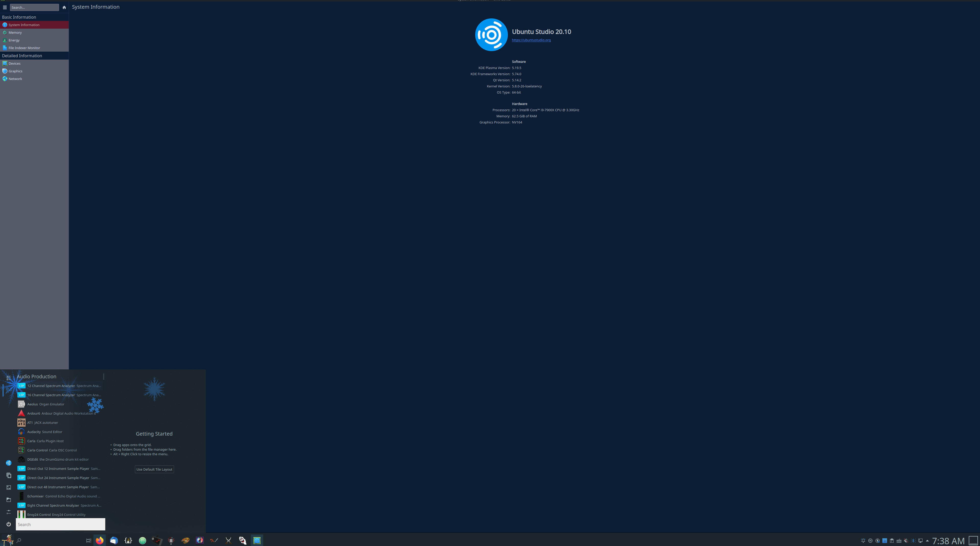Click the notifications bell in system tray
Screen dimensions: 980x546
pos(863,541)
